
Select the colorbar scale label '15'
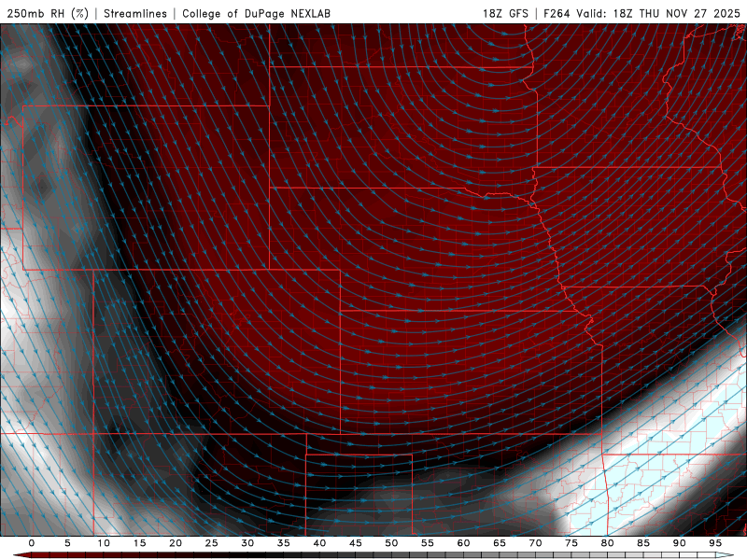(139, 543)
